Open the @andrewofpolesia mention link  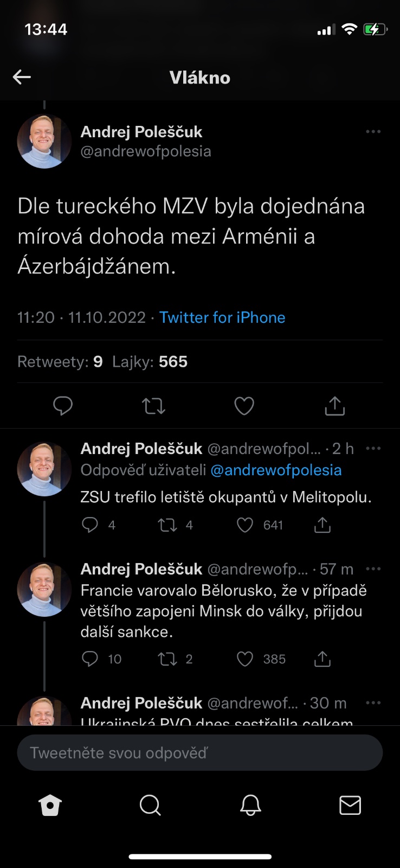click(x=276, y=470)
